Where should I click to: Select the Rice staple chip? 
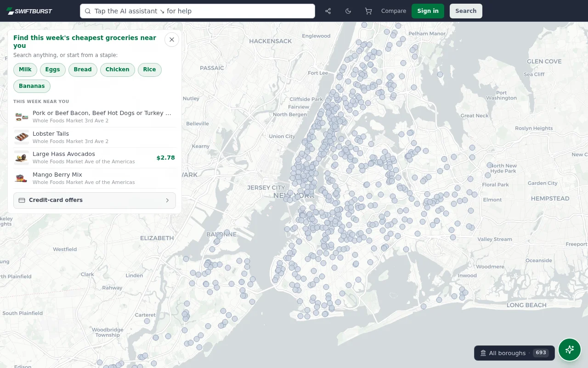click(149, 69)
